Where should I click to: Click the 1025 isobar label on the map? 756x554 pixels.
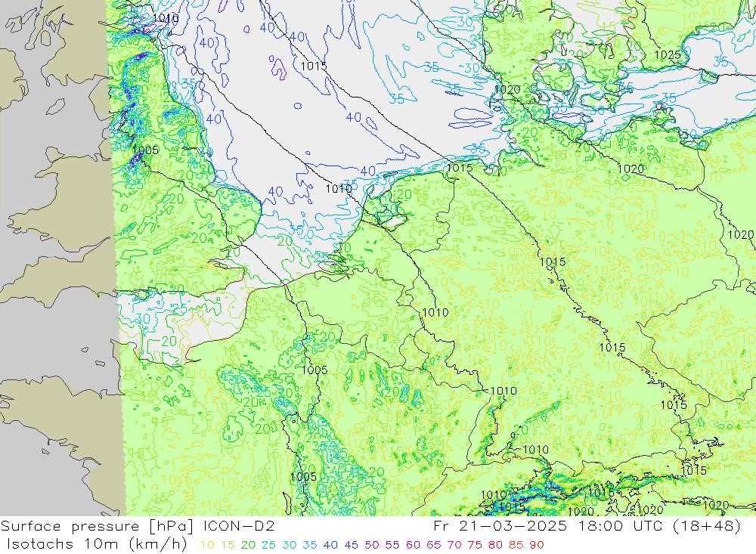[x=668, y=55]
